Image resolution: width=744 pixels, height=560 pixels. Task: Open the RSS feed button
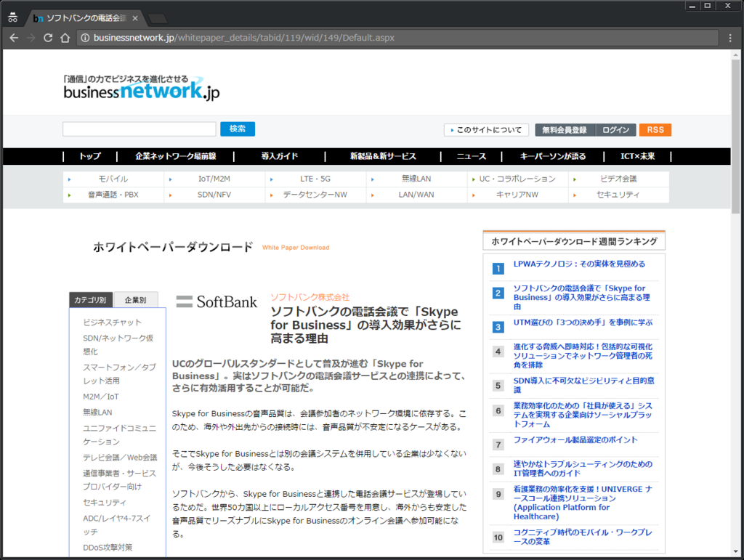(655, 130)
